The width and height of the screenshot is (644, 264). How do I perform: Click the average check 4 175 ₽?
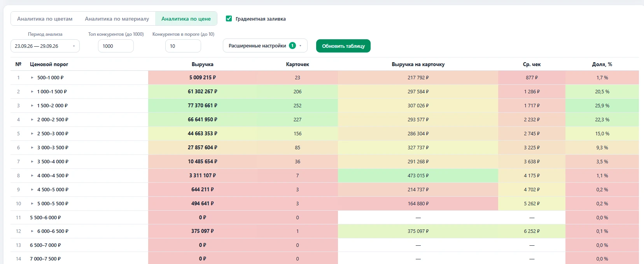click(x=532, y=176)
